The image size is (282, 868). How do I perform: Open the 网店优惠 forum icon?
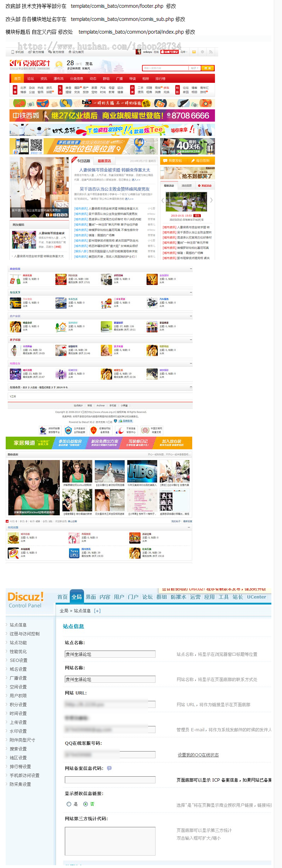click(x=61, y=279)
